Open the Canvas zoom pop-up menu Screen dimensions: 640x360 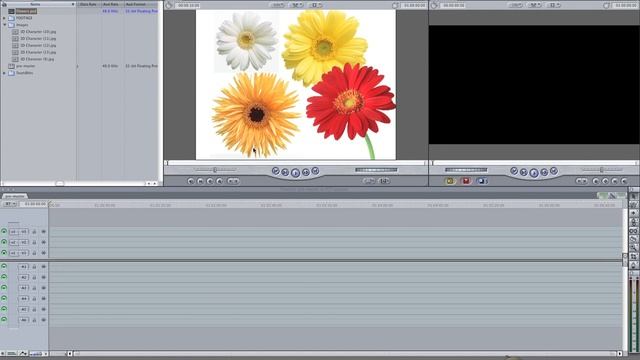[x=516, y=5]
